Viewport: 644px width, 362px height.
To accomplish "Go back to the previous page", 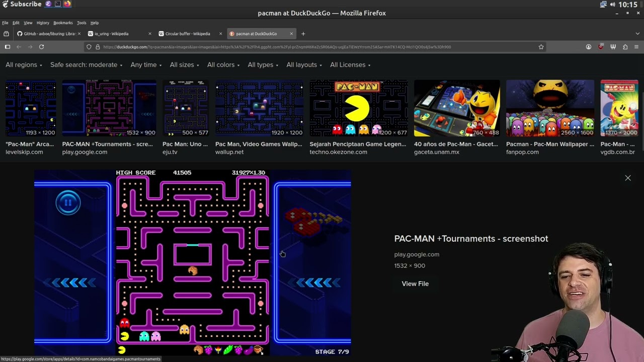I will point(19,47).
